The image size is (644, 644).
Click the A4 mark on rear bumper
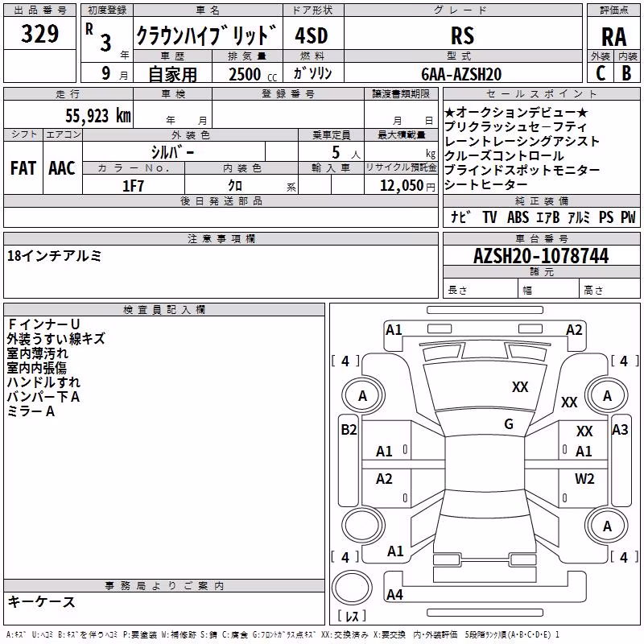pos(394,594)
